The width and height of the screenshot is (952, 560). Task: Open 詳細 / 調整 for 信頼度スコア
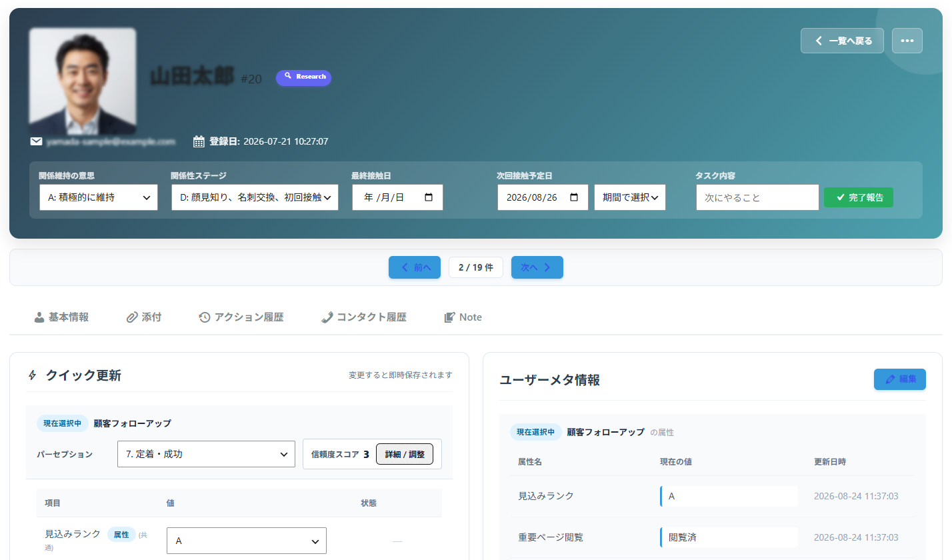405,454
